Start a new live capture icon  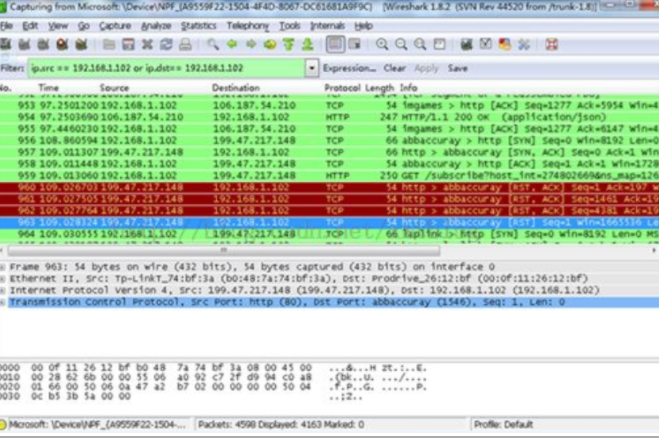click(x=43, y=45)
